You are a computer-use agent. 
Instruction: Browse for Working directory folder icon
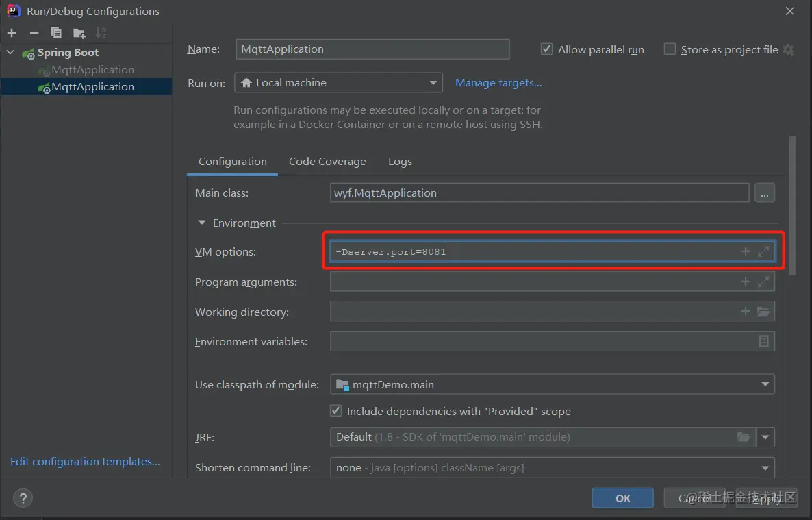point(763,312)
